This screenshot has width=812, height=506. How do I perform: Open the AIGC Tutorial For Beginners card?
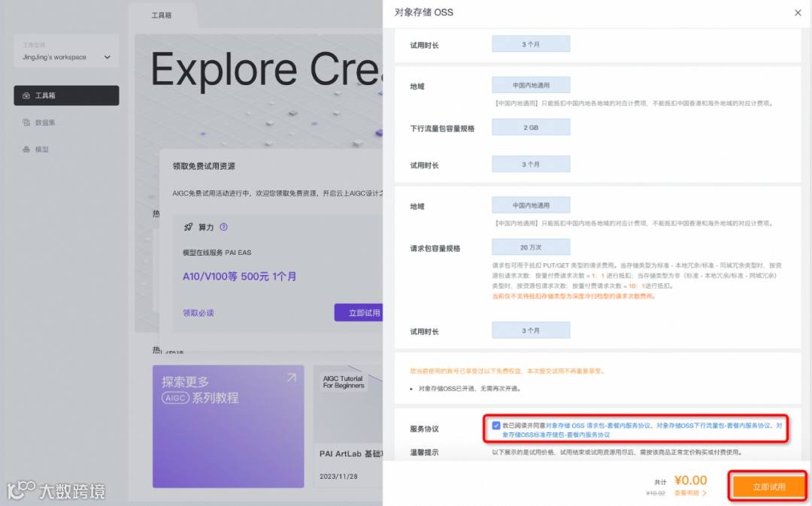coord(348,426)
